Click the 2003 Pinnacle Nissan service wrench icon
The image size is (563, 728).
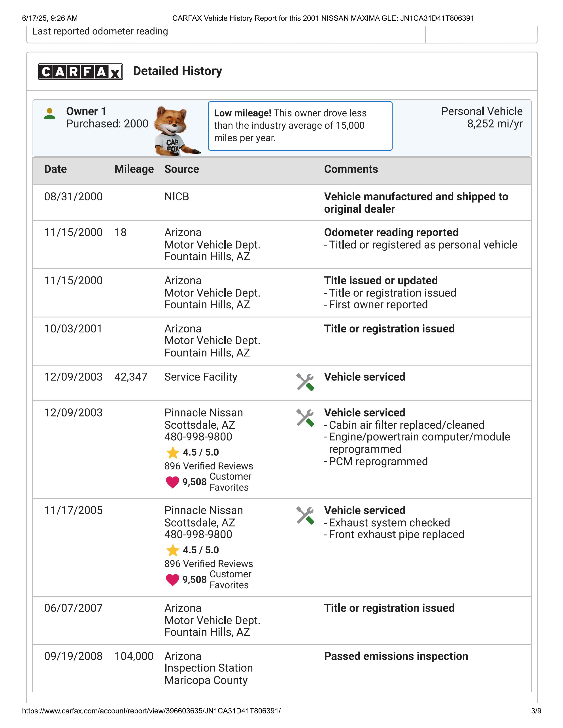tap(305, 418)
